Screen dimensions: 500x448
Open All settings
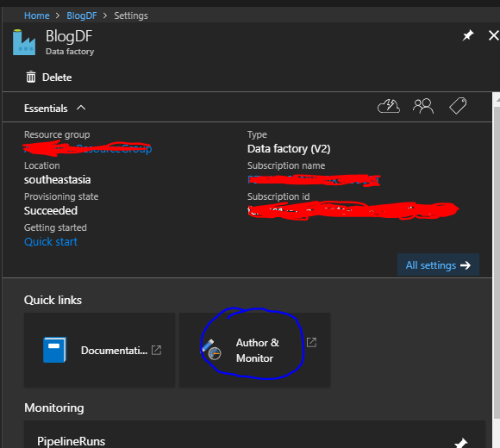coord(438,265)
